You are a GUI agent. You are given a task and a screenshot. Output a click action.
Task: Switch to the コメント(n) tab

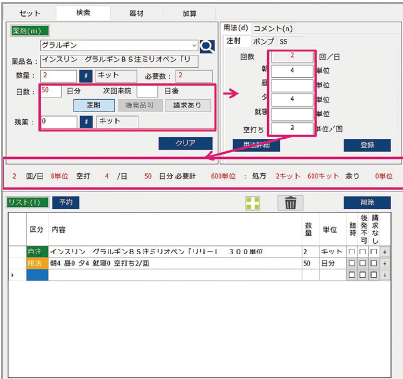(273, 29)
